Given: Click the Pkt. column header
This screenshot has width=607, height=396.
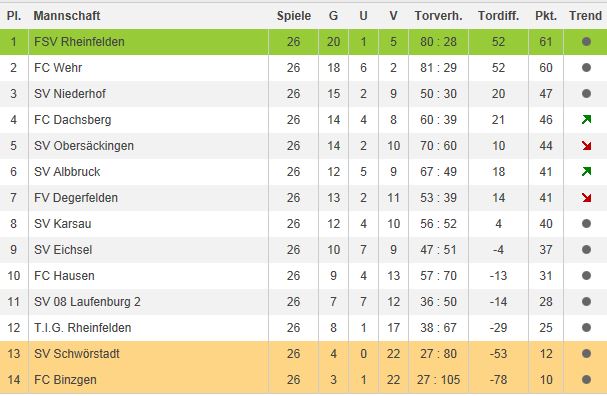Looking at the screenshot, I should click(x=546, y=16).
